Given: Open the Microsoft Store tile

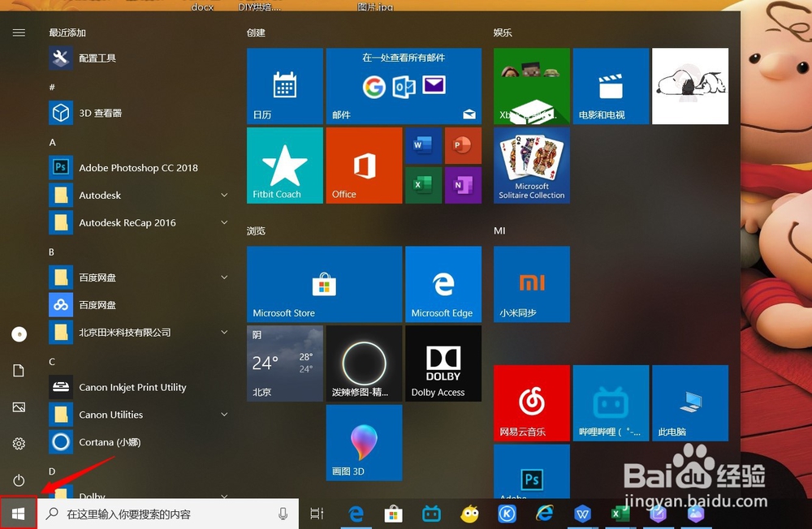Looking at the screenshot, I should tap(324, 284).
